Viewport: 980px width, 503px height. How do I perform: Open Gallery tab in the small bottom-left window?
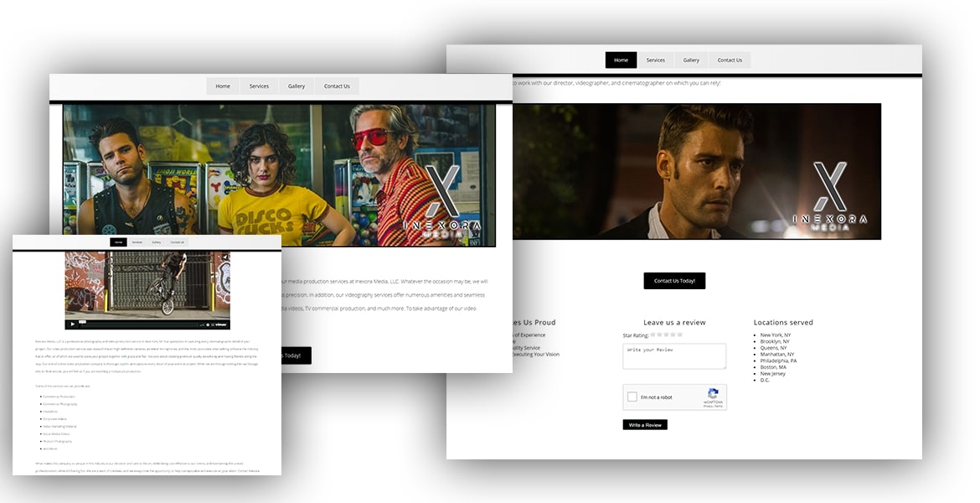click(x=157, y=242)
